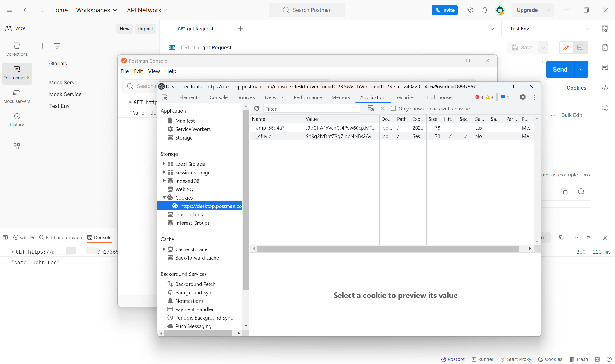Click the Invite button
615x364 pixels.
coord(445,10)
